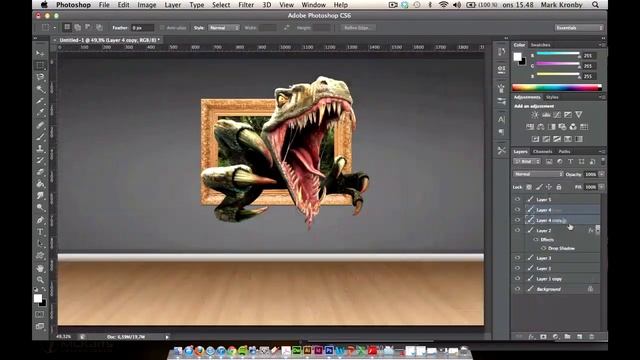This screenshot has width=640, height=360.
Task: Select the Quick Selection tool
Action: pos(40,89)
